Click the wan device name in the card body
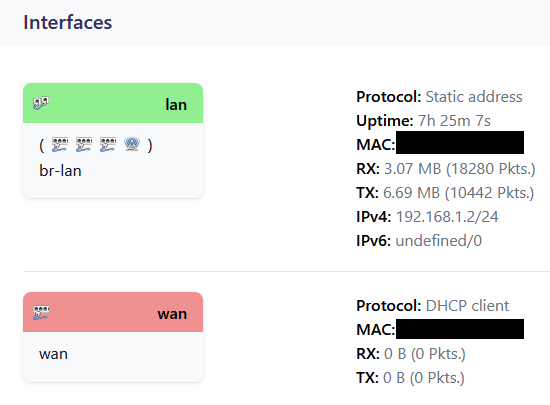The image size is (550, 405). [x=53, y=354]
